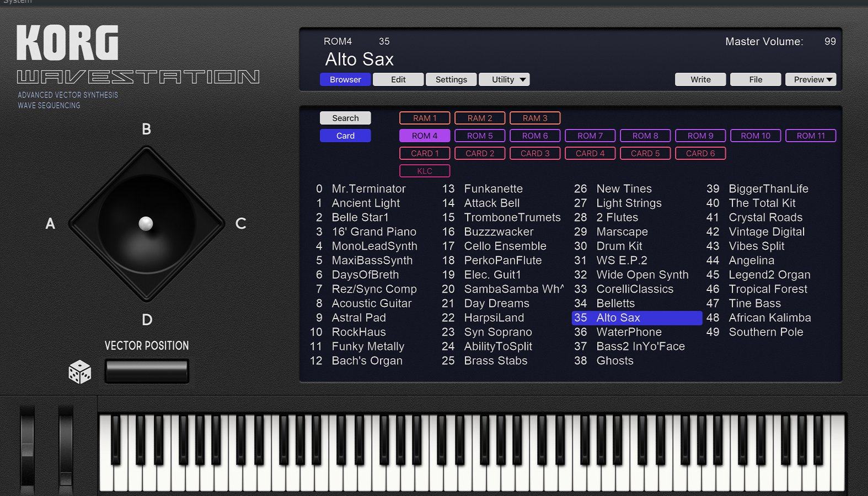The image size is (868, 496).
Task: Choose the CARD 6 bank
Action: (x=700, y=153)
